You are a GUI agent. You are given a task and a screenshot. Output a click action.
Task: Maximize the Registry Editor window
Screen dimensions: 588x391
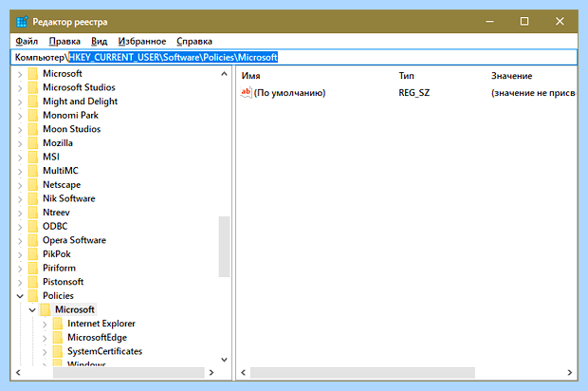coord(524,22)
